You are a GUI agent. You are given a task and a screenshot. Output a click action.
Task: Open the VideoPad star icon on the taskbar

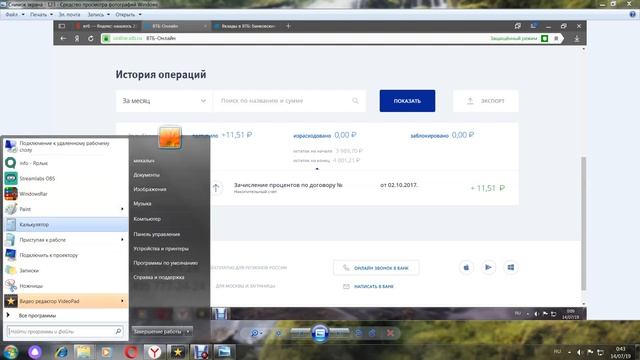click(178, 352)
